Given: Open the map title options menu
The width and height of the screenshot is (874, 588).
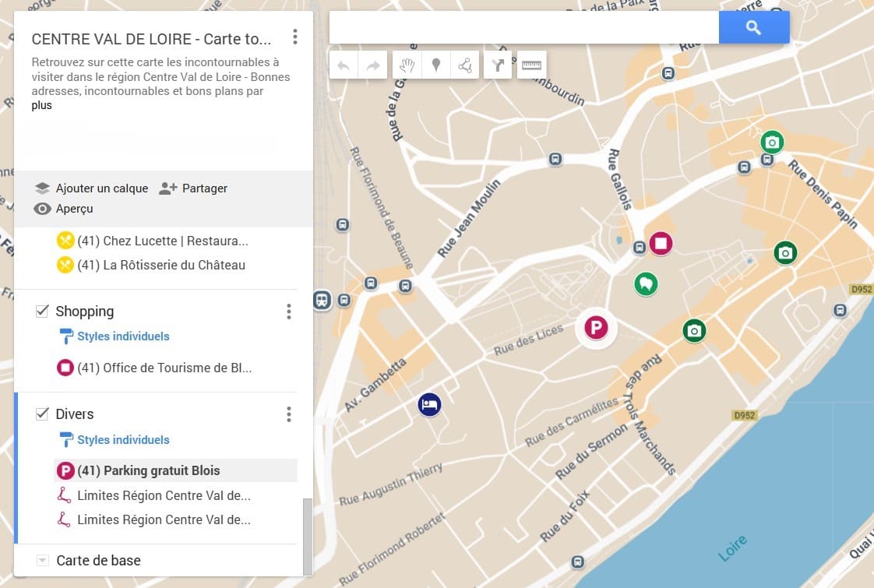Looking at the screenshot, I should [x=295, y=37].
